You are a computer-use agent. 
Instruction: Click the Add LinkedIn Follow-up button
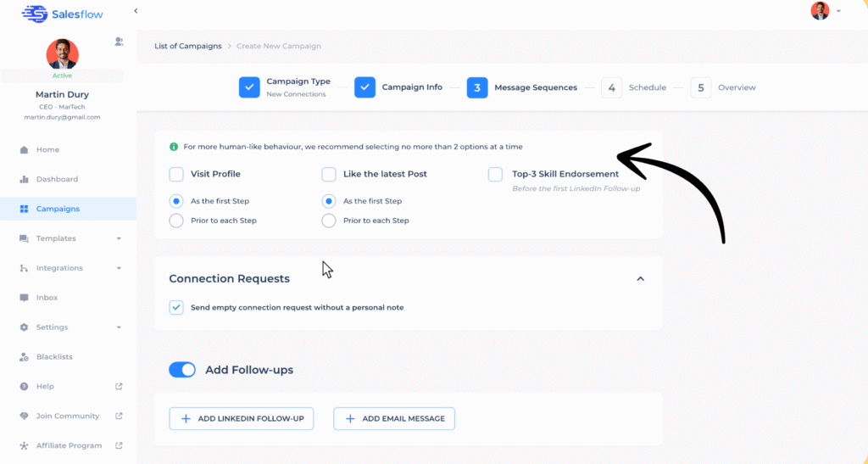[242, 419]
